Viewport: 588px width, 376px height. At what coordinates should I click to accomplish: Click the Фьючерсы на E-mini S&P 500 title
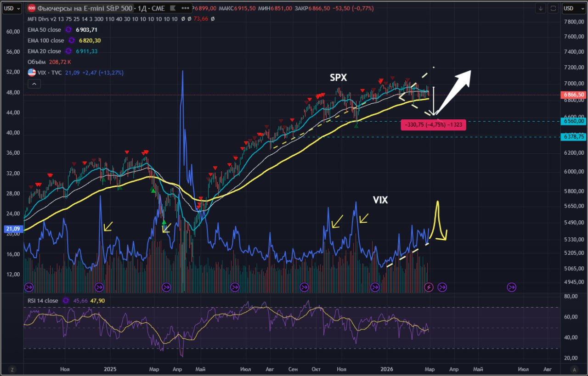(x=85, y=8)
